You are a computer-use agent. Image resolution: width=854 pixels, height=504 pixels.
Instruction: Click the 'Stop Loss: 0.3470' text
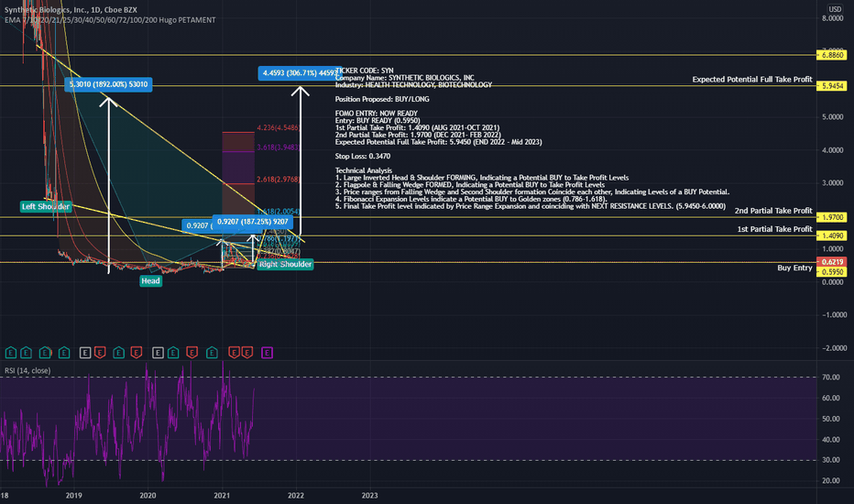tap(363, 157)
